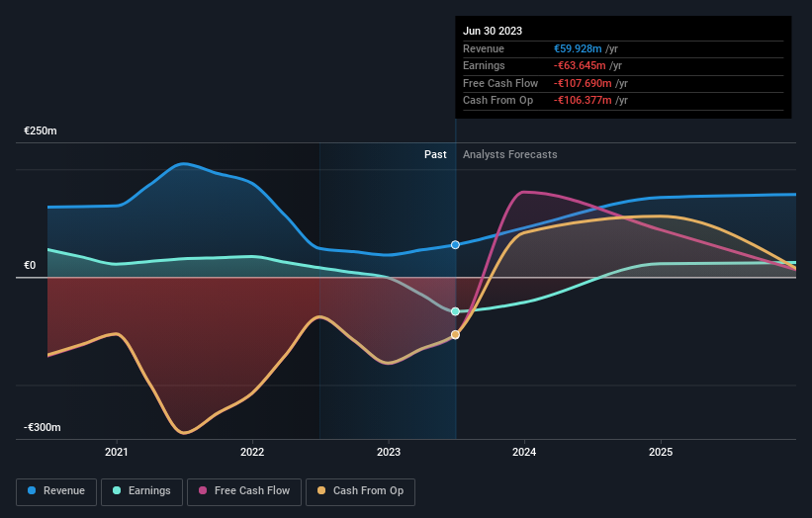Click the -€300m y-axis label

(43, 427)
